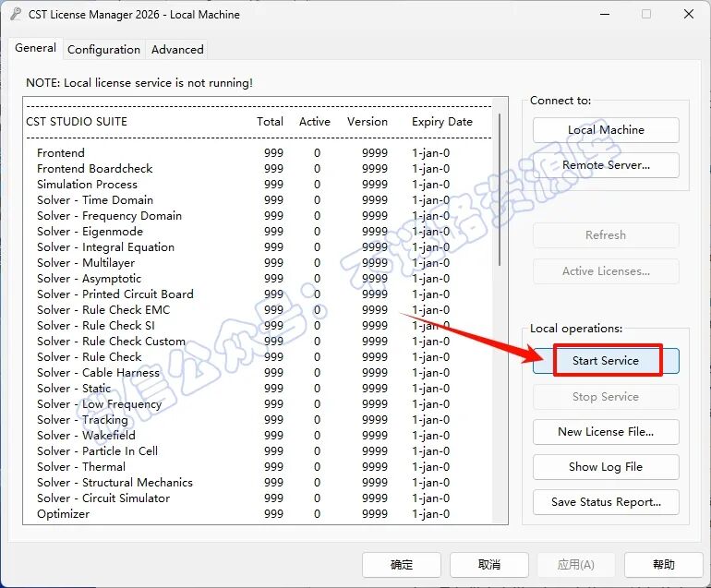This screenshot has height=588, width=711.
Task: Minimize the License Manager window
Action: coord(605,14)
